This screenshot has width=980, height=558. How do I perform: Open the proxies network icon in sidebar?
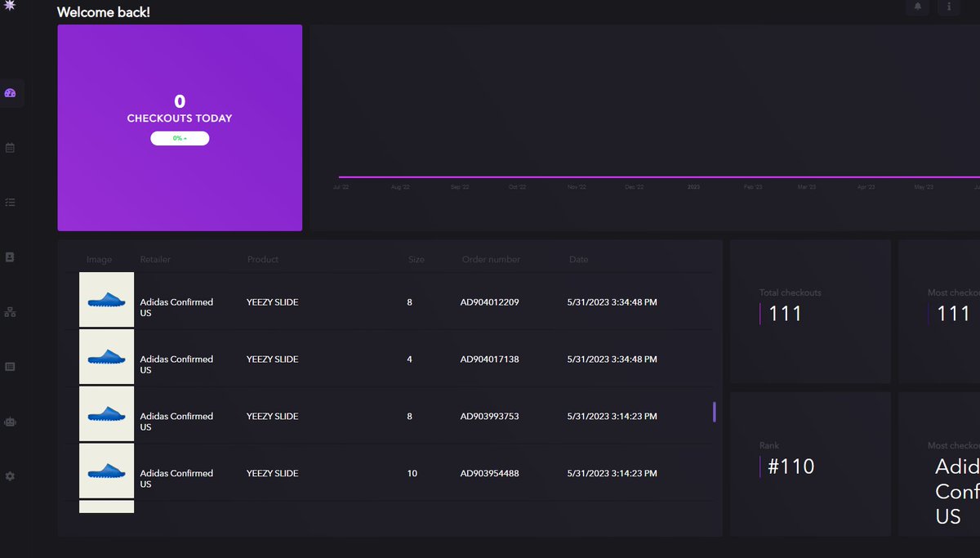[10, 312]
